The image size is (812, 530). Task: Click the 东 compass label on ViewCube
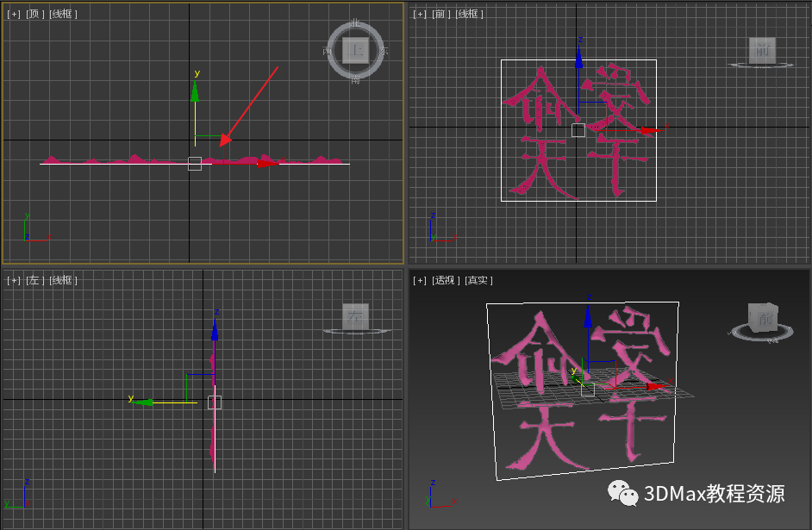click(384, 51)
